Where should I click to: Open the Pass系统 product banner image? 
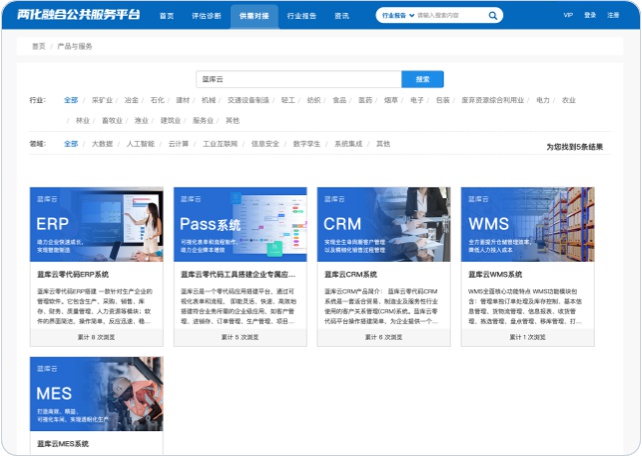(240, 224)
